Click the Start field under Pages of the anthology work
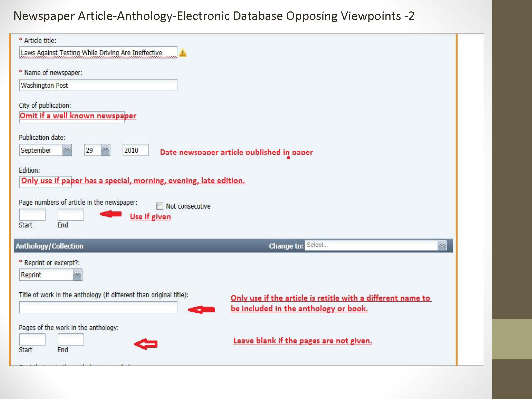This screenshot has width=532, height=399. point(32,339)
